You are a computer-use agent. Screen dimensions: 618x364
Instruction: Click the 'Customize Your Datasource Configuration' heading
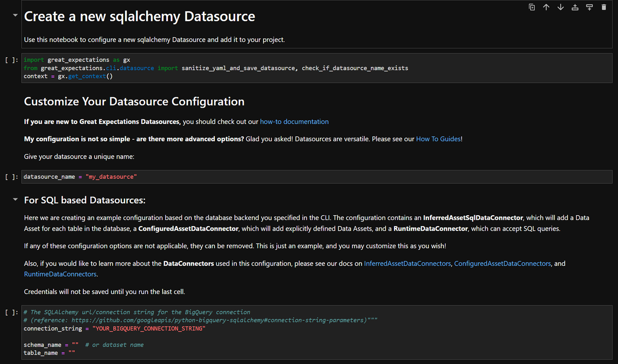point(134,101)
